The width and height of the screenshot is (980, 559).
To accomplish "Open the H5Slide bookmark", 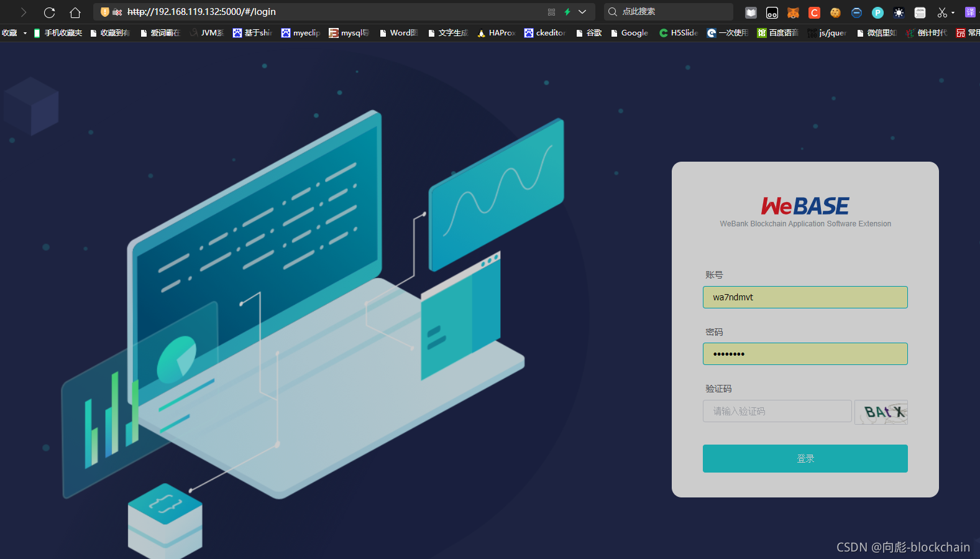I will 679,33.
